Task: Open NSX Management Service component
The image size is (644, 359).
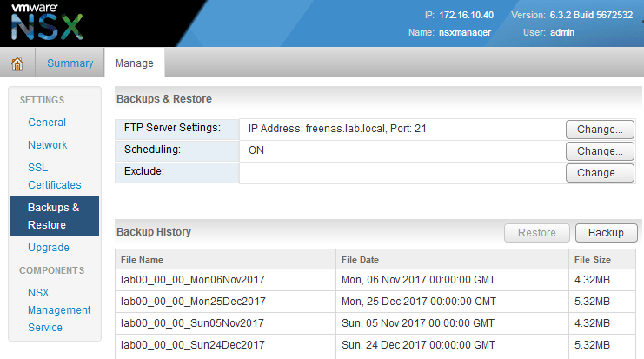Action: (58, 310)
